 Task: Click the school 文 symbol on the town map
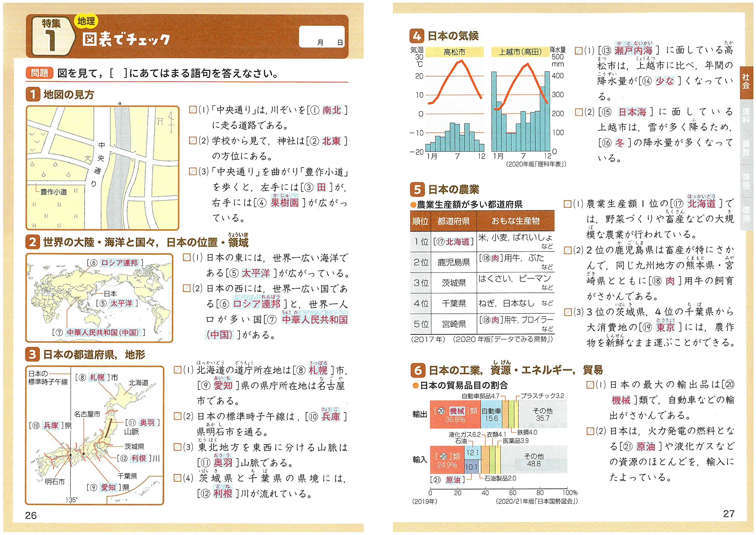[x=88, y=159]
